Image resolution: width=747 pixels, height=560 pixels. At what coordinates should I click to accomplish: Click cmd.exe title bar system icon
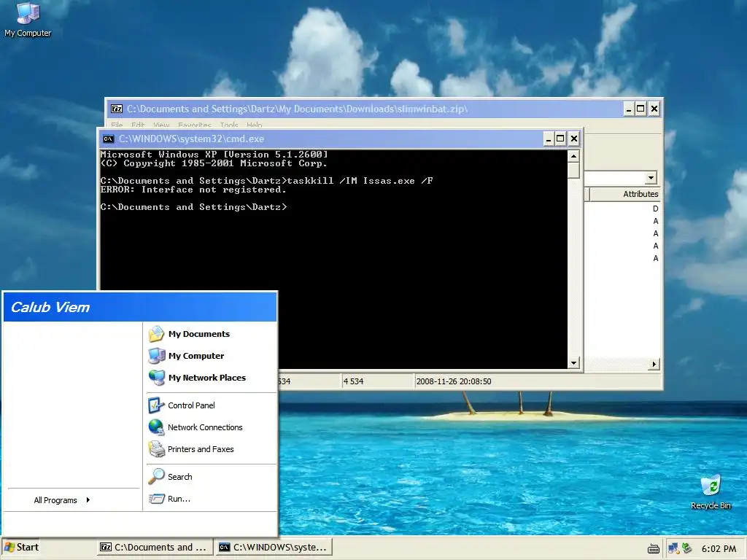coord(109,139)
